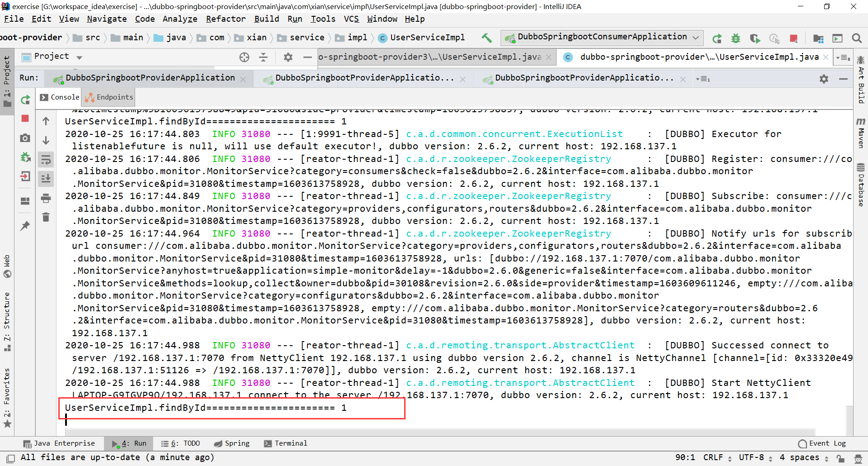The width and height of the screenshot is (868, 466).
Task: Open the File menu
Action: tap(14, 19)
